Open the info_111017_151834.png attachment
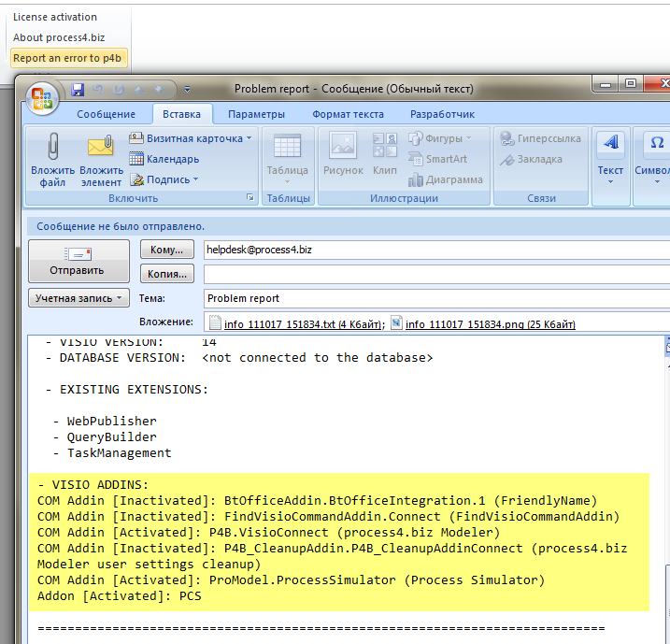Image resolution: width=670 pixels, height=644 pixels. pyautogui.click(x=490, y=324)
